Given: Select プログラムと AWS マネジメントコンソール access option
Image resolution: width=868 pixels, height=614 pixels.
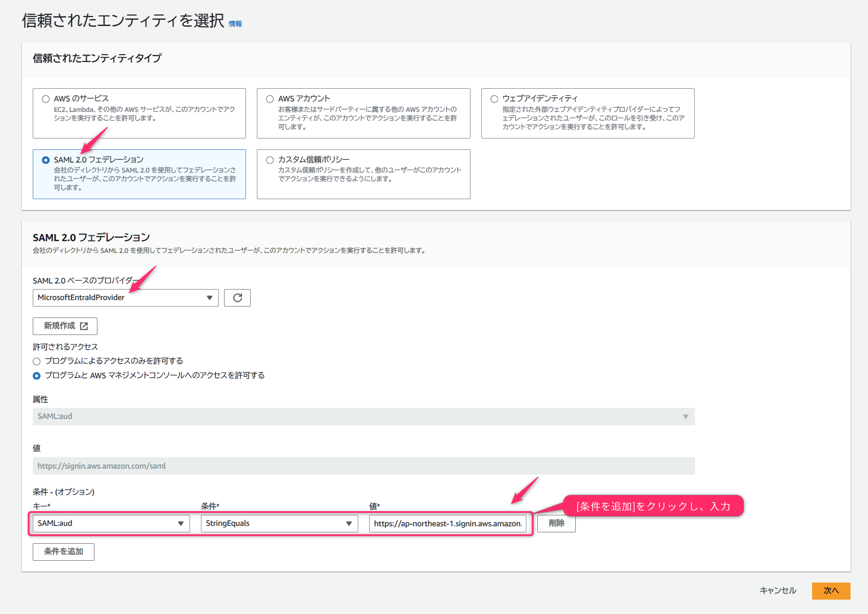Looking at the screenshot, I should click(37, 376).
